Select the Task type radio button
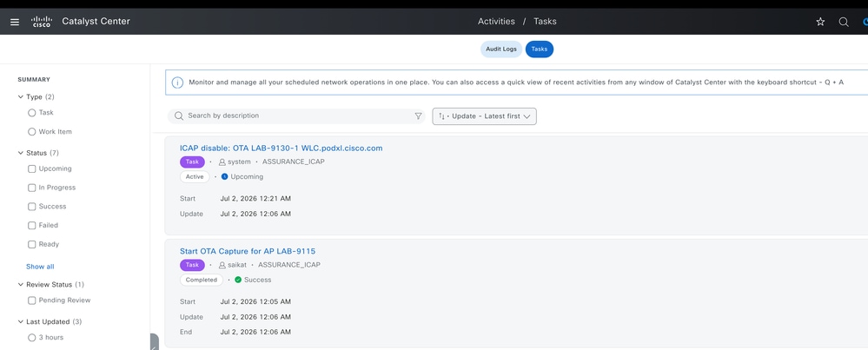Screen dimensions: 868x350 tap(31, 113)
